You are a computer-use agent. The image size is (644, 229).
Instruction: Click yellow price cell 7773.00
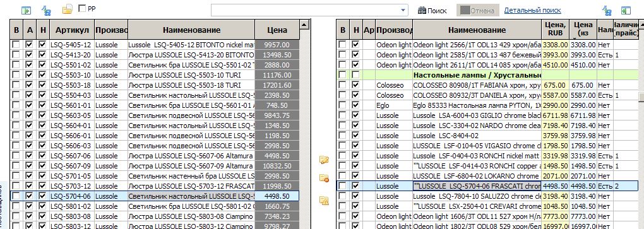[x=555, y=216]
